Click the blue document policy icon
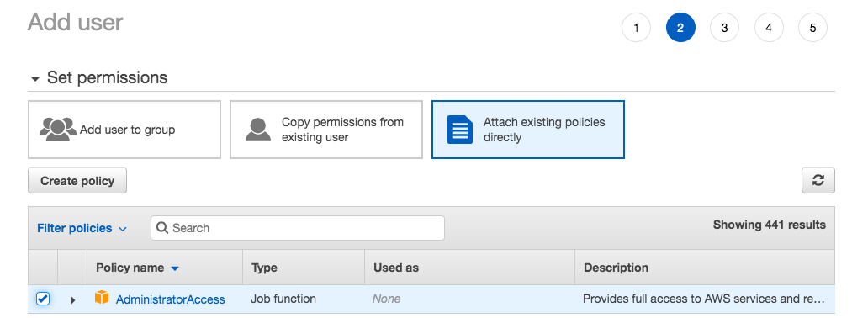Image resolution: width=868 pixels, height=318 pixels. pyautogui.click(x=459, y=130)
